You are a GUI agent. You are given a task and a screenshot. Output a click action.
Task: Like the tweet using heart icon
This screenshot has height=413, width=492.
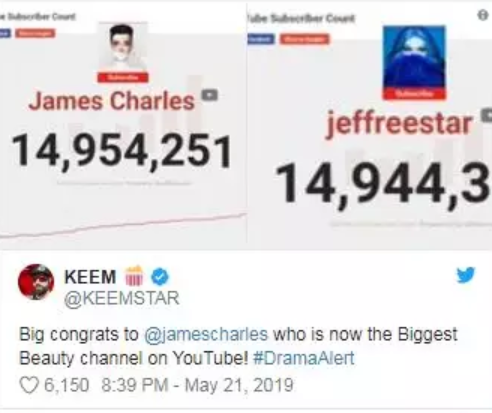pyautogui.click(x=29, y=385)
